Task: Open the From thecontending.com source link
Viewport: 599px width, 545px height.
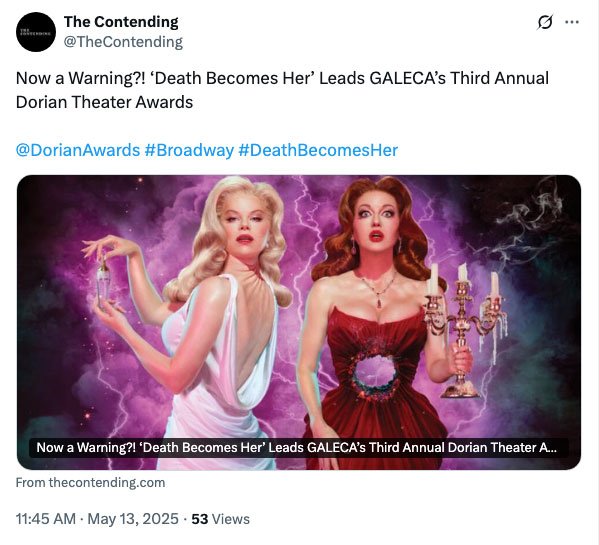Action: pos(91,483)
